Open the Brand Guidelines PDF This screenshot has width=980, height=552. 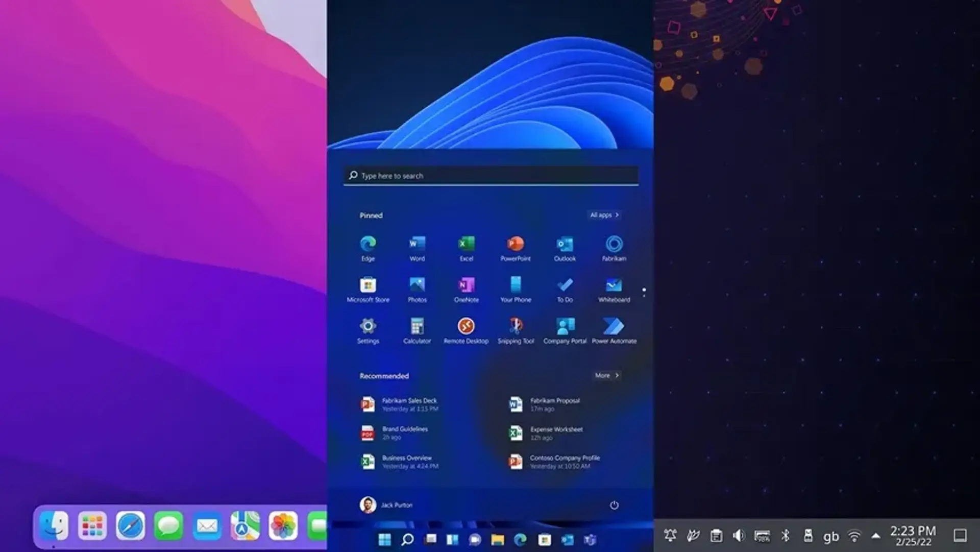coord(395,433)
